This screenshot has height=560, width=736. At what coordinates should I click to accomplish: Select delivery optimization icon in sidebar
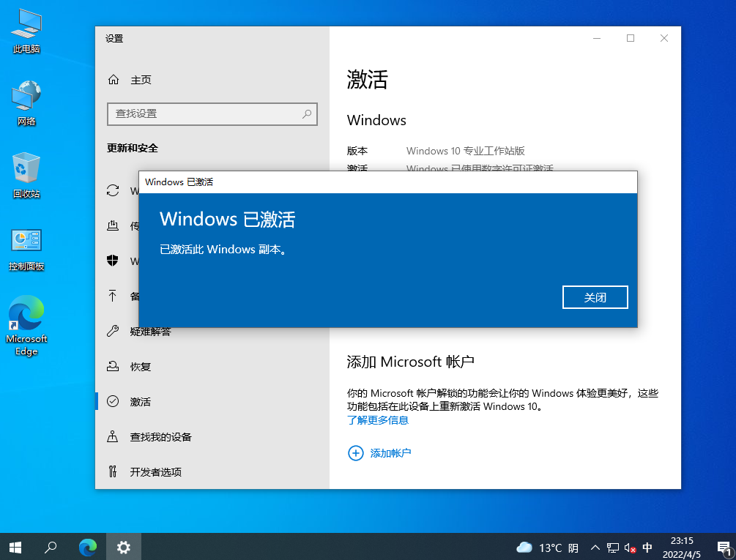[x=113, y=225]
